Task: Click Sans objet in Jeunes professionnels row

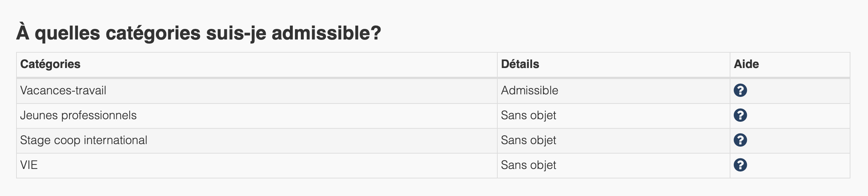Action: [x=528, y=116]
